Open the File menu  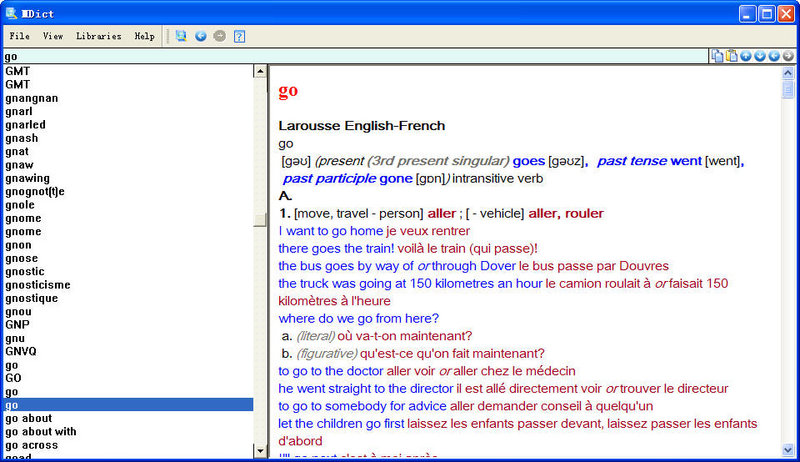click(x=20, y=36)
